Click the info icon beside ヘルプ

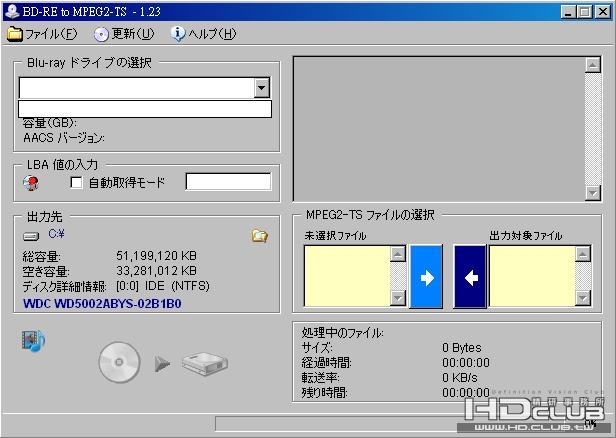click(178, 34)
